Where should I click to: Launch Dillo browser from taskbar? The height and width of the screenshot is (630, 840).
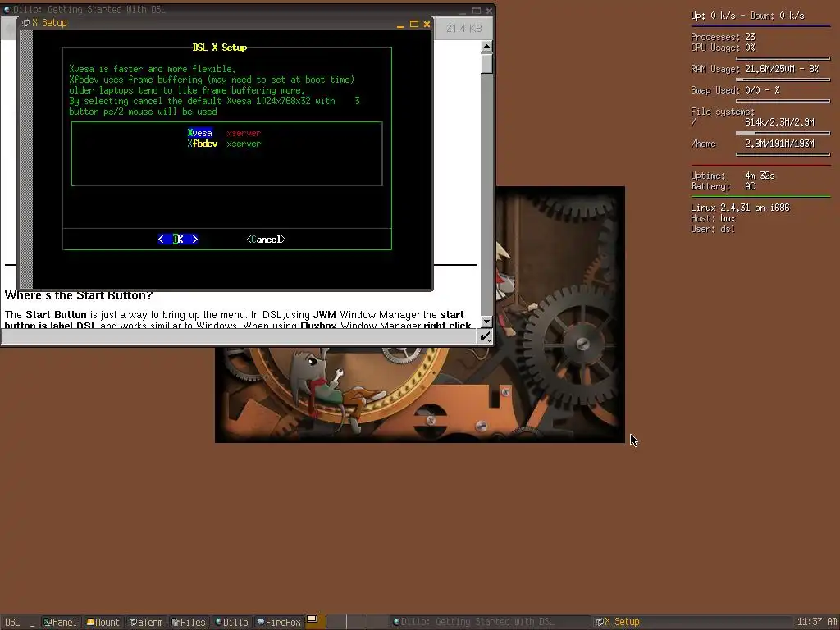point(231,622)
